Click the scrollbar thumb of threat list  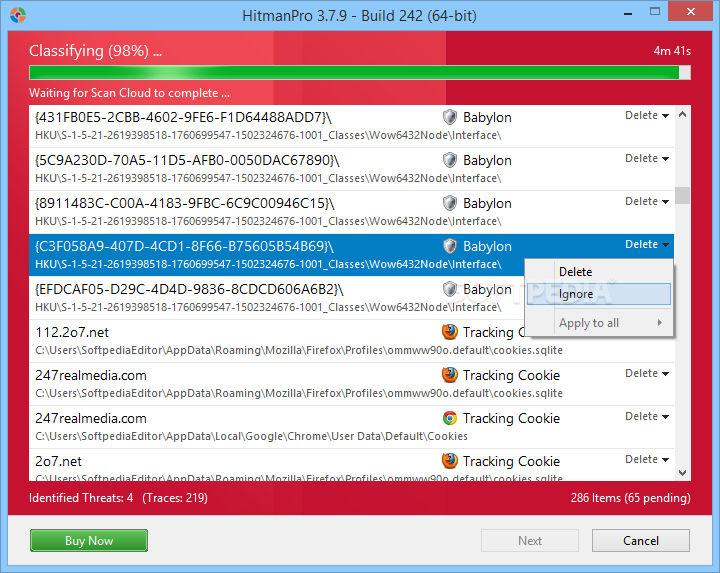coord(682,195)
